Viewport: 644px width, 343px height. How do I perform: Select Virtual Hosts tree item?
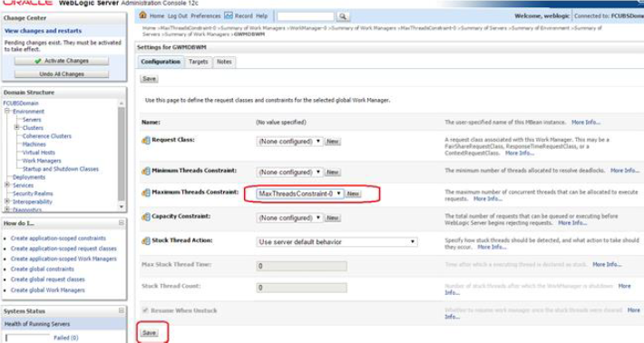click(x=39, y=152)
